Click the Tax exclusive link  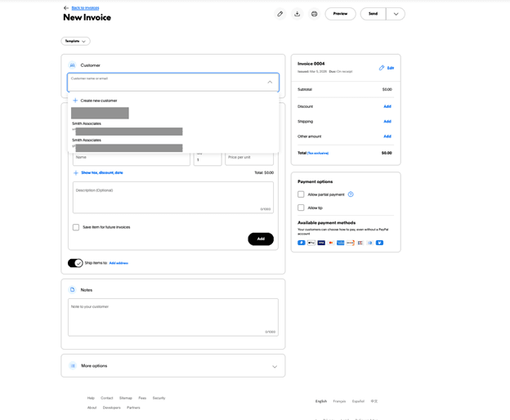click(x=318, y=153)
